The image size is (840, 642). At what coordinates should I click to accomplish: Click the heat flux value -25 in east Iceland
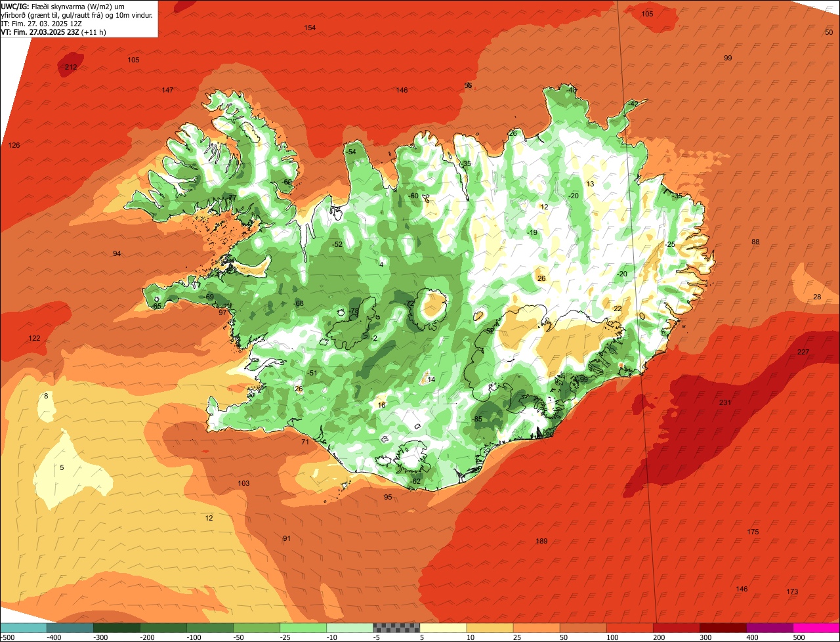pos(669,244)
